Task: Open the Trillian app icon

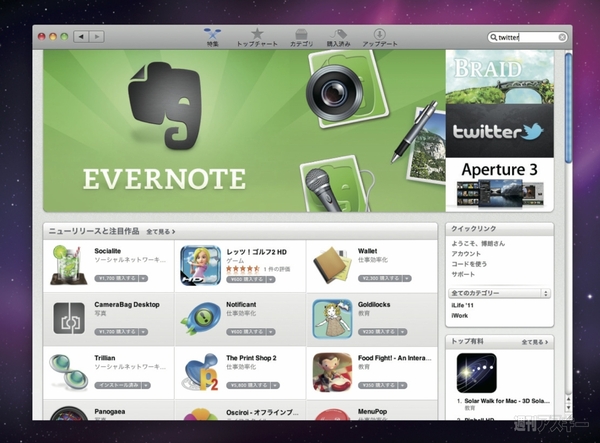Action: (x=68, y=372)
